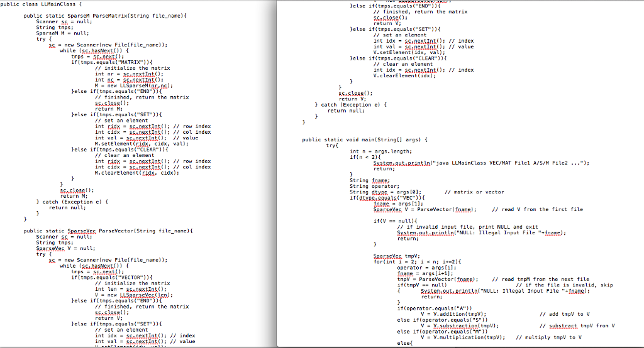Click the '// if the file is invalid, skip' comment
The width and height of the screenshot is (644, 348).
tap(564, 285)
